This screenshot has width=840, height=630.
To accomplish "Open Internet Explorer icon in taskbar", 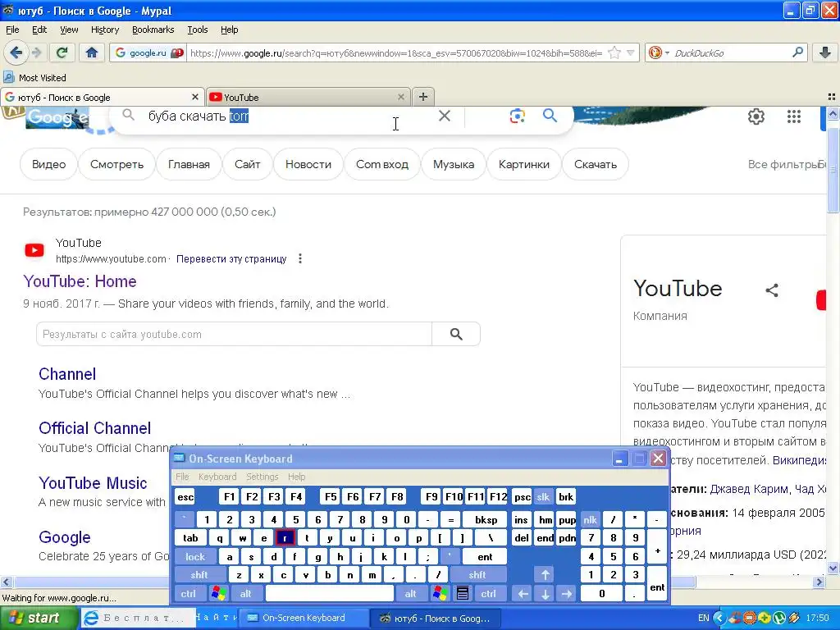I will (x=92, y=619).
